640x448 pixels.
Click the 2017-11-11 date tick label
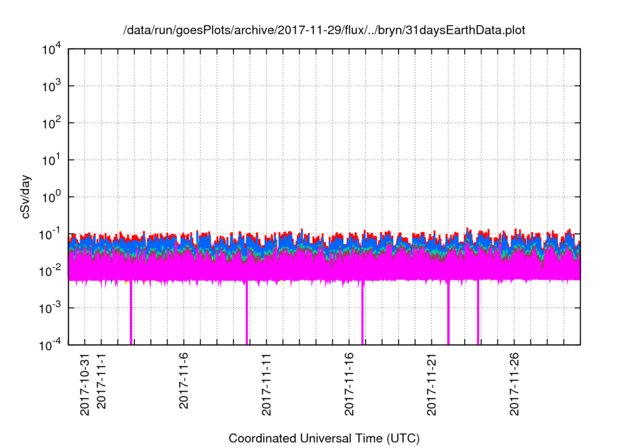click(x=266, y=384)
